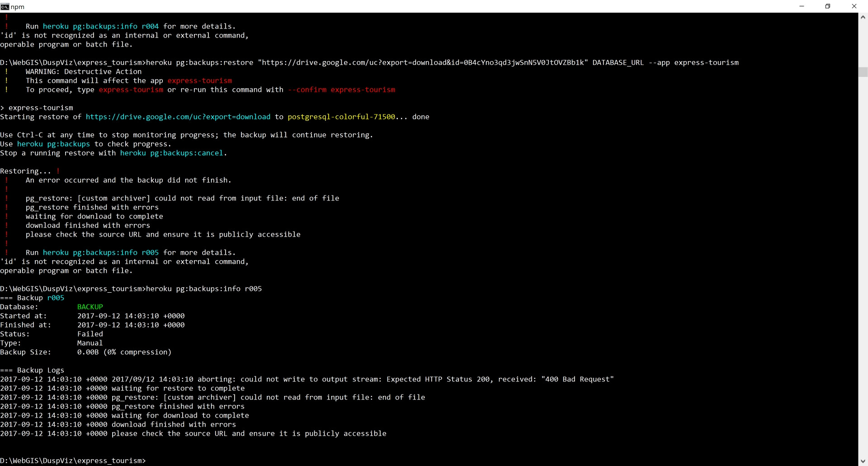This screenshot has height=466, width=868.
Task: Click the 'Failed' status value
Action: pos(90,334)
